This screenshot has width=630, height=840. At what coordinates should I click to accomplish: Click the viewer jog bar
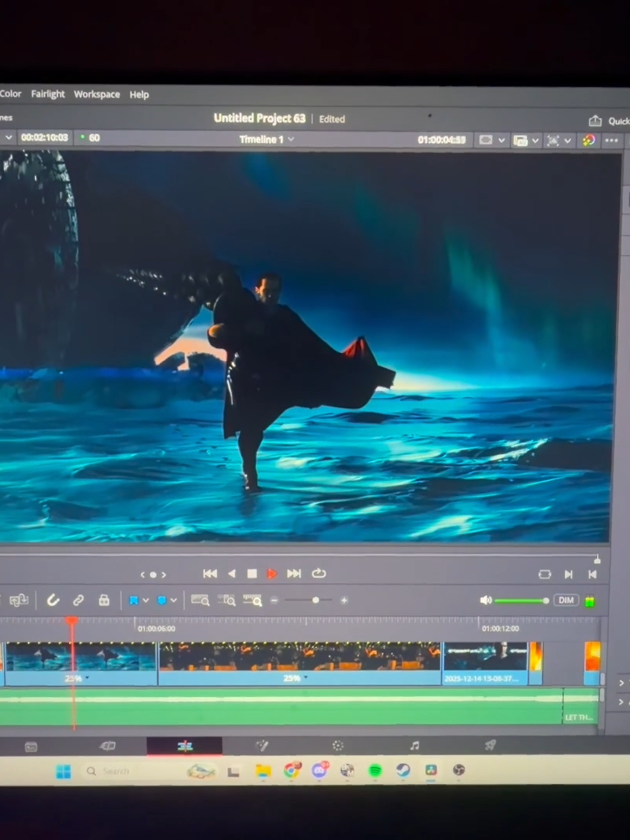click(x=299, y=555)
